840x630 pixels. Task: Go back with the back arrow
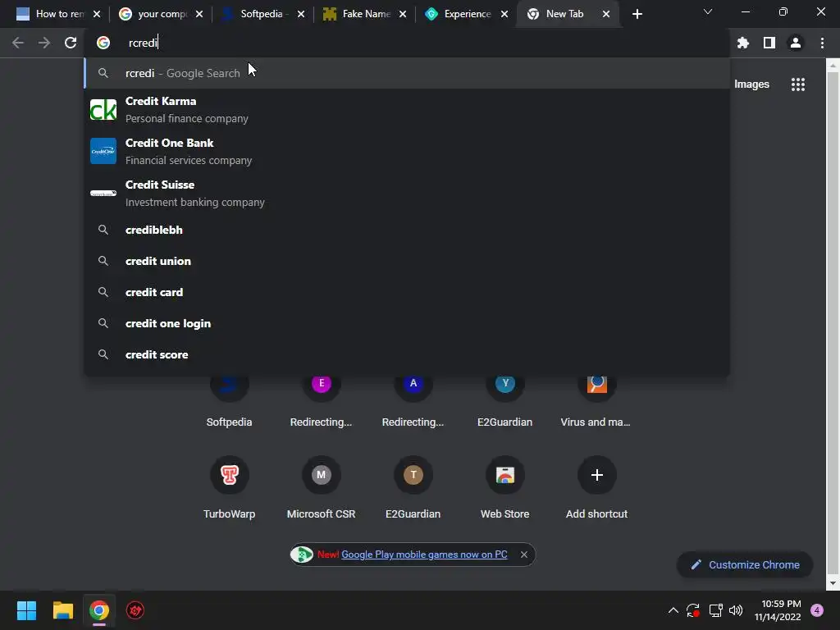coord(18,43)
